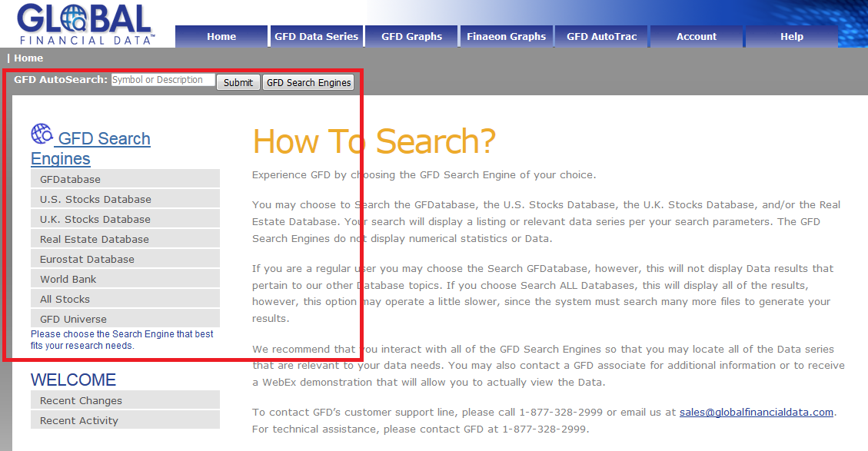Click the GFD Search Engines button
This screenshot has height=451, width=868.
click(308, 82)
